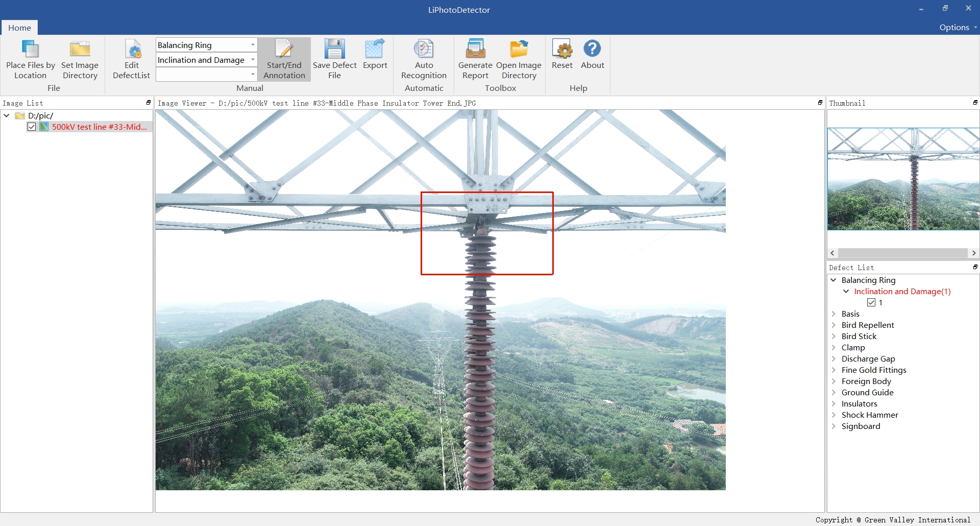
Task: Toggle checkbox for 500kV test line image
Action: pyautogui.click(x=32, y=127)
